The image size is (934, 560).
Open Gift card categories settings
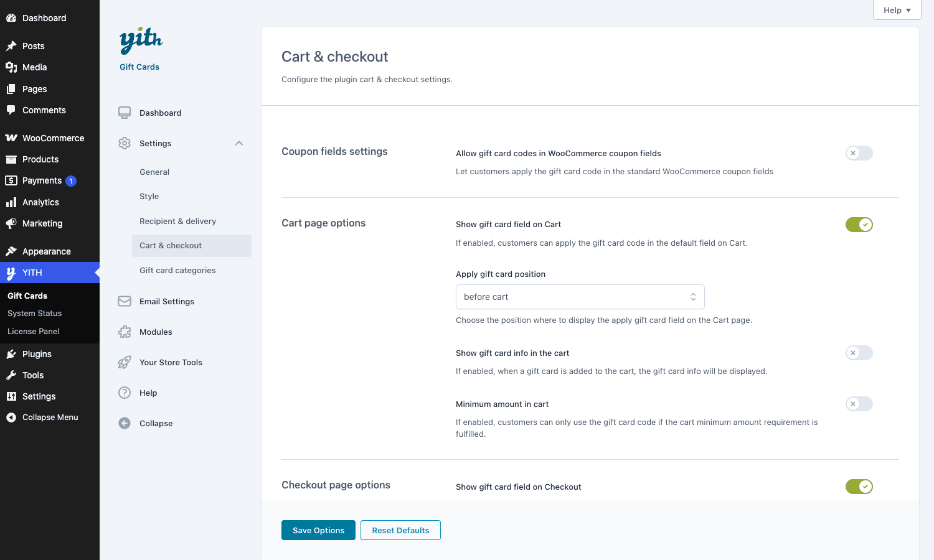(177, 270)
